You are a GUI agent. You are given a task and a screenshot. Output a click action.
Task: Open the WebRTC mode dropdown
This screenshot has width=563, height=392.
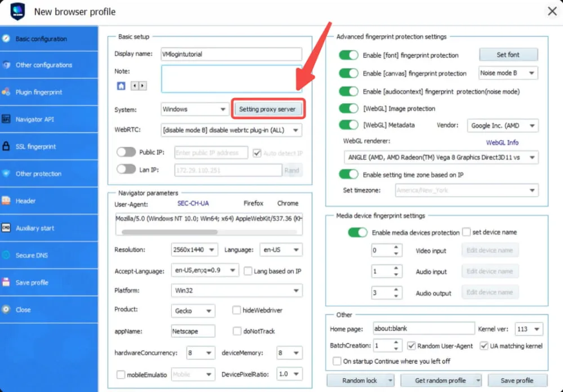click(x=231, y=130)
